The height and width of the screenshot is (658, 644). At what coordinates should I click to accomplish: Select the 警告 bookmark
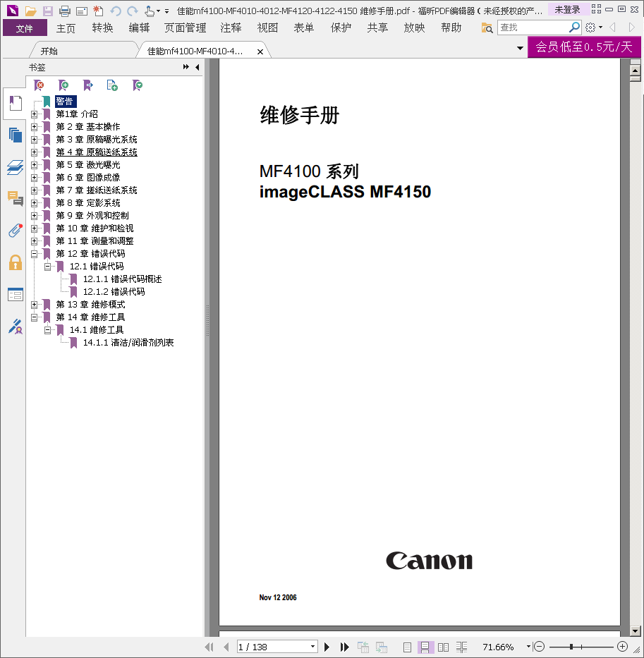pos(64,101)
